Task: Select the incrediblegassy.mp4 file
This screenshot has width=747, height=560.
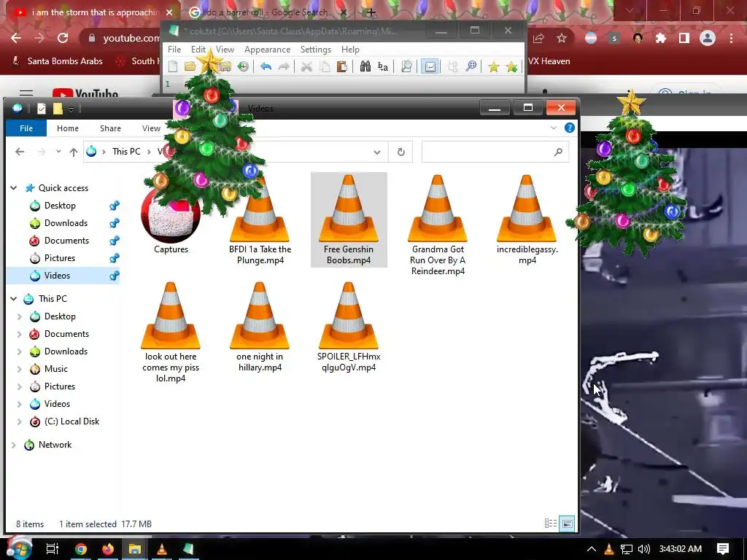Action: [x=527, y=219]
